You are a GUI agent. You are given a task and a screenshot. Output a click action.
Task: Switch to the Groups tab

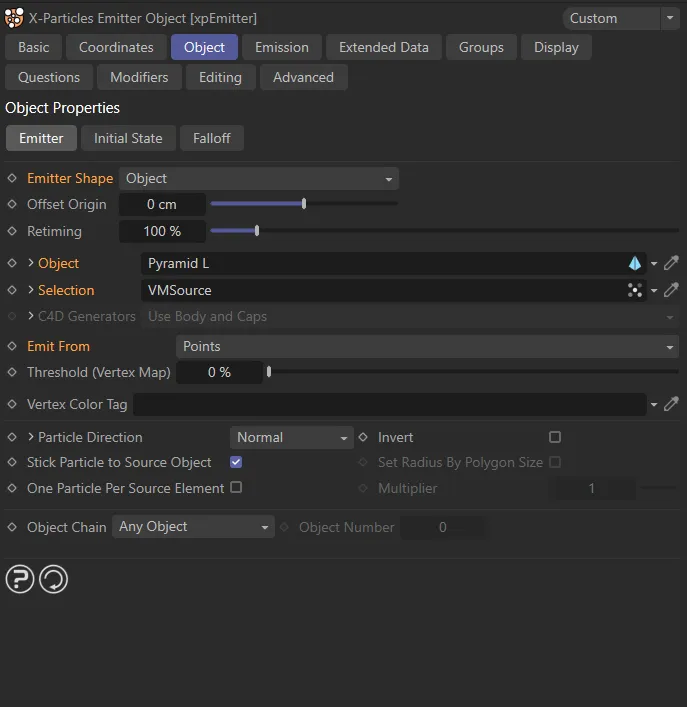point(481,47)
